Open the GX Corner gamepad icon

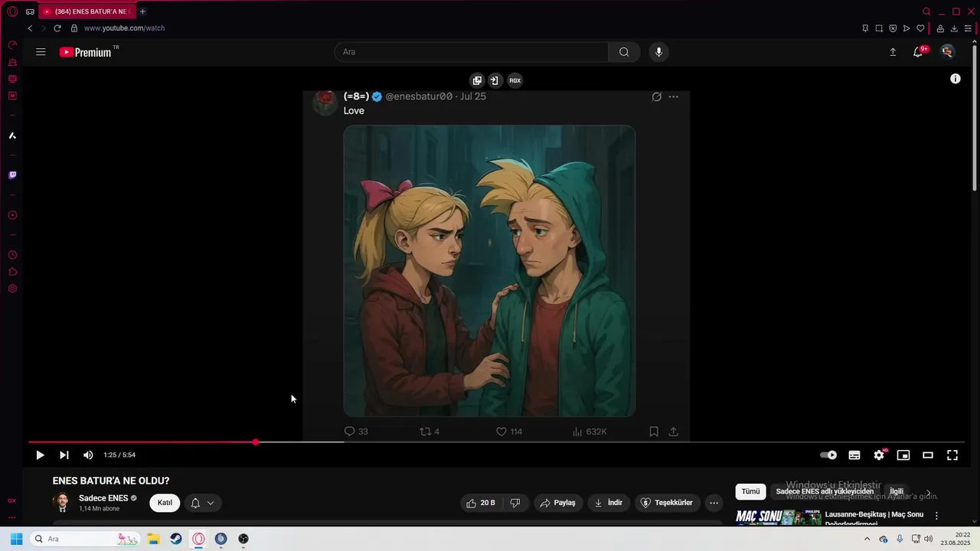tap(31, 11)
